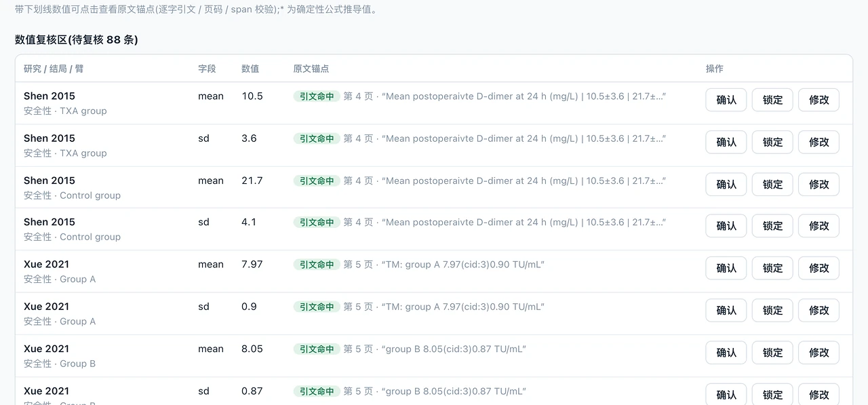Click 引文命中 badge in the 3.6 row

tap(317, 138)
